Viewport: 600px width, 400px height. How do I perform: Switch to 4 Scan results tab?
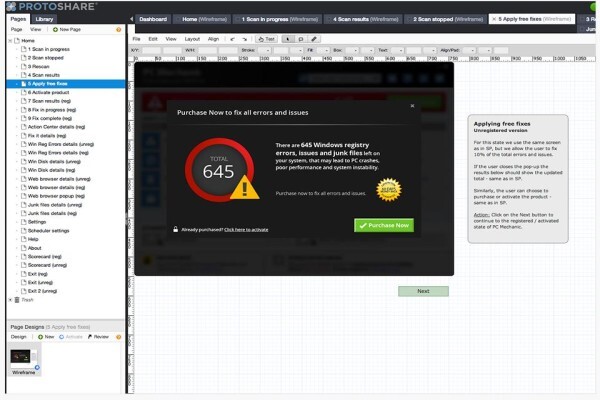pyautogui.click(x=363, y=19)
